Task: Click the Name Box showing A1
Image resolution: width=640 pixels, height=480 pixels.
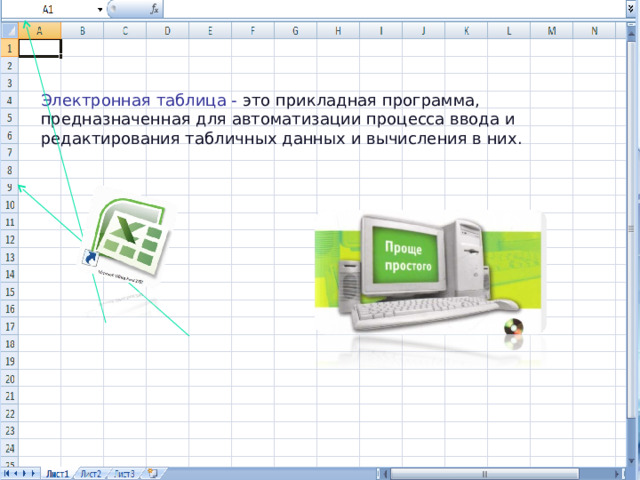Action: (48, 9)
